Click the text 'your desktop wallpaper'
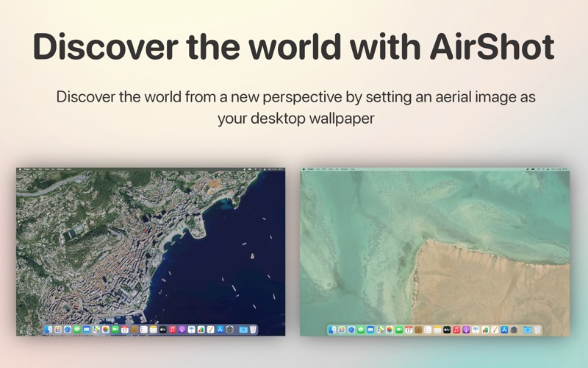The image size is (588, 368). coord(296,118)
